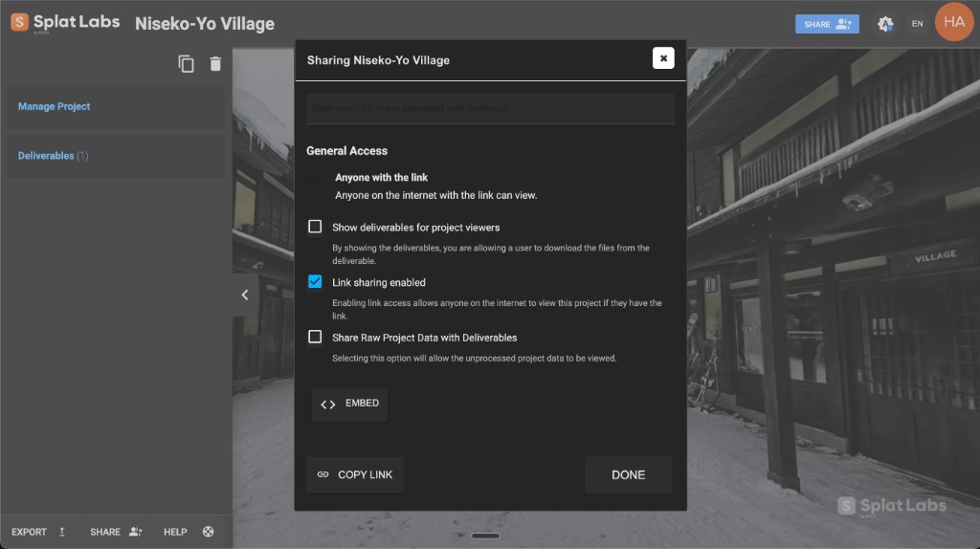
Task: Collapse the sidebar with left chevron
Action: point(245,295)
